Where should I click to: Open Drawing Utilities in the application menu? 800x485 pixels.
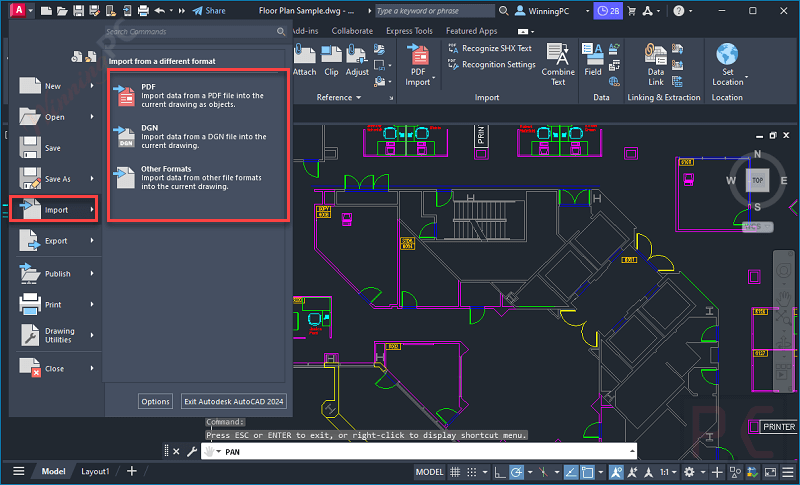click(56, 335)
